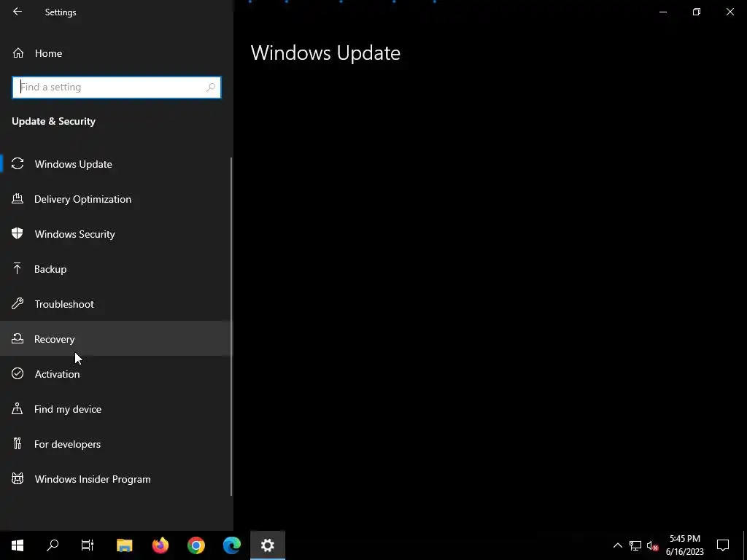This screenshot has width=747, height=560.
Task: Launch Microsoft Edge from the taskbar
Action: point(232,545)
